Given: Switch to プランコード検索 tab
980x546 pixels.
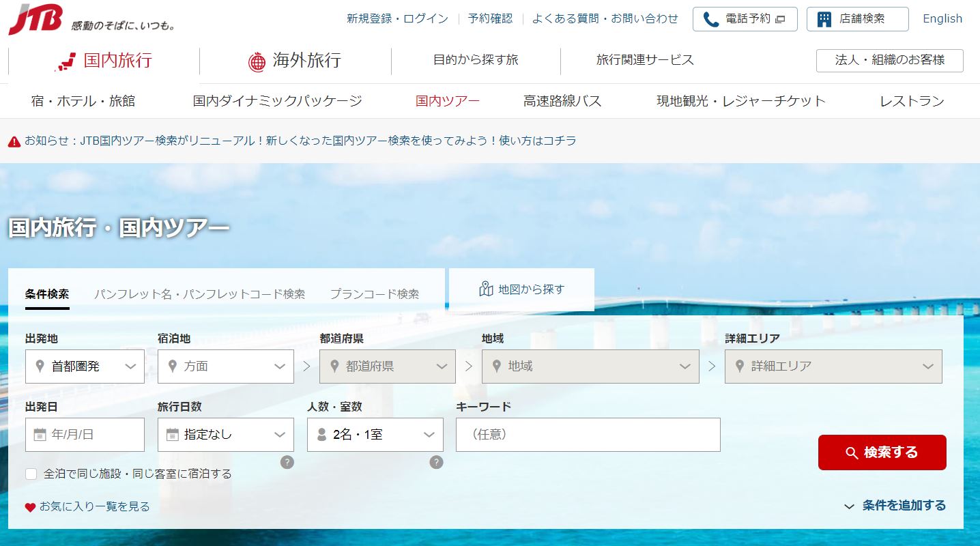Looking at the screenshot, I should point(377,292).
